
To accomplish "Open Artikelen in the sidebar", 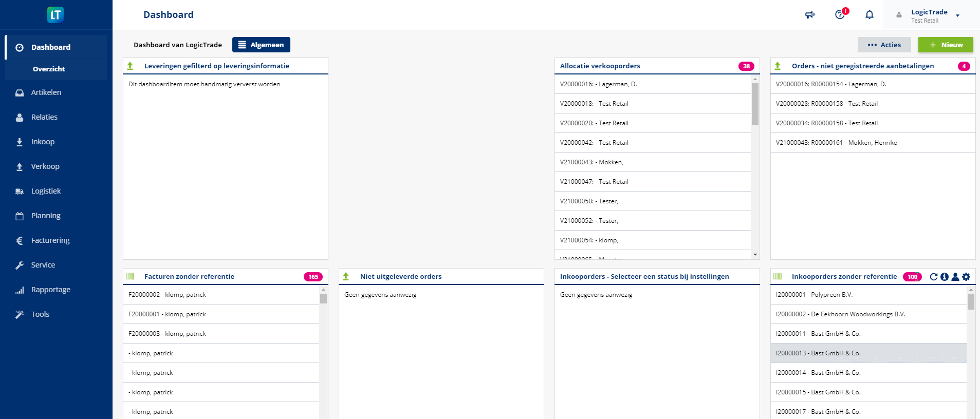I will coord(46,92).
